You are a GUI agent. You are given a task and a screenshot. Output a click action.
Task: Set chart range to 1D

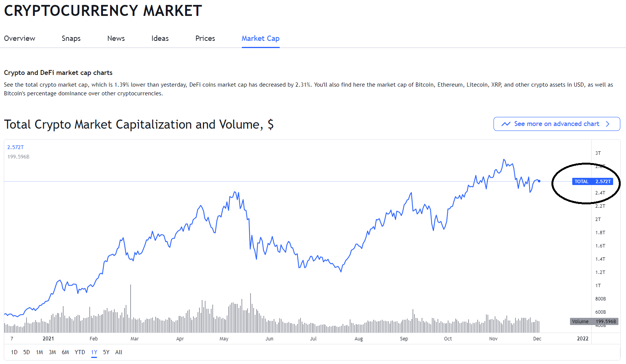(x=14, y=352)
